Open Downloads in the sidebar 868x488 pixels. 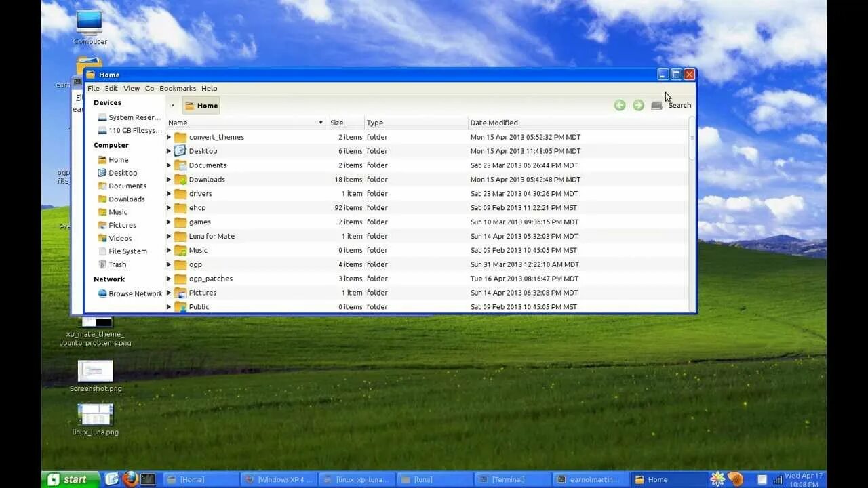pos(121,199)
